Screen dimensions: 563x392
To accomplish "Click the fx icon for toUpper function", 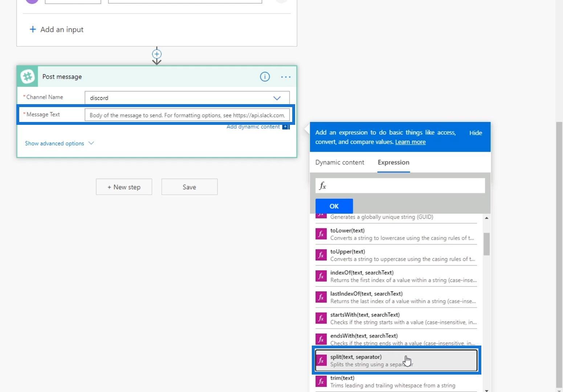I will coord(321,255).
